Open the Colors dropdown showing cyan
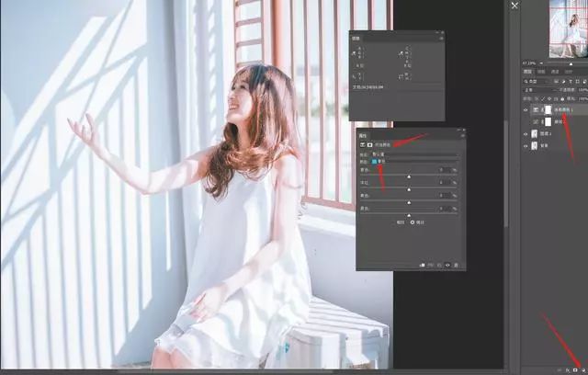Viewport: 588px width, 375px height. tap(415, 161)
